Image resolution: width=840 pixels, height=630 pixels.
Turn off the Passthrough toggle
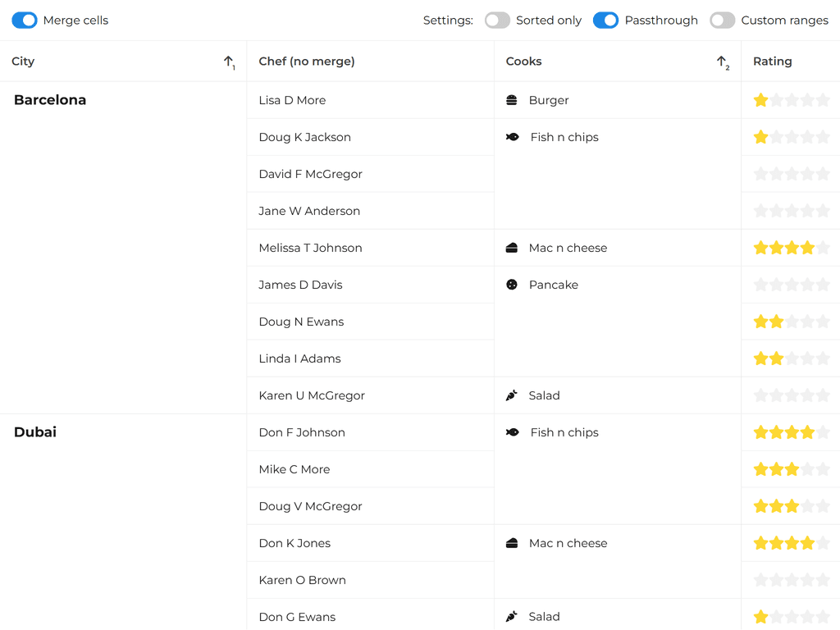[x=605, y=21]
